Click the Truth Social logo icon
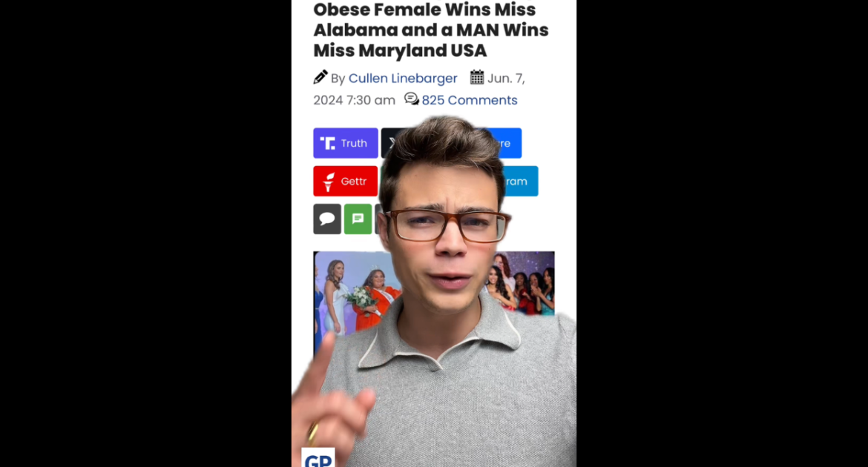Viewport: 868px width, 467px height. point(328,143)
